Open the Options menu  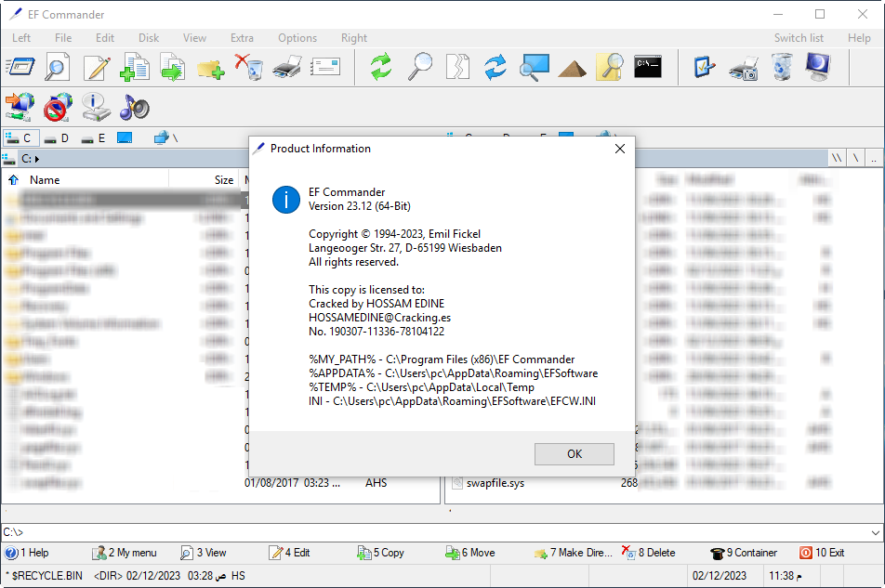click(297, 38)
